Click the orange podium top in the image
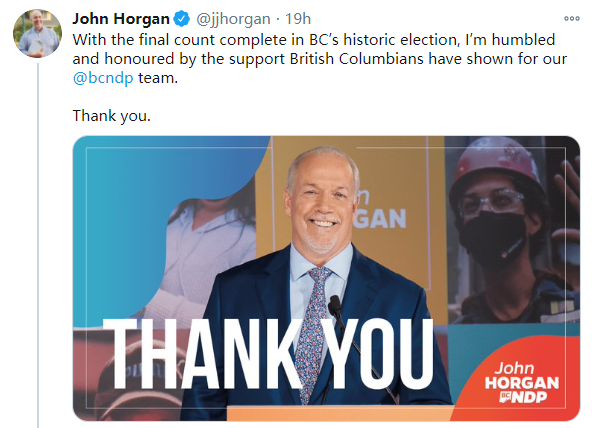Viewport: 592px width, 428px height. click(x=340, y=413)
